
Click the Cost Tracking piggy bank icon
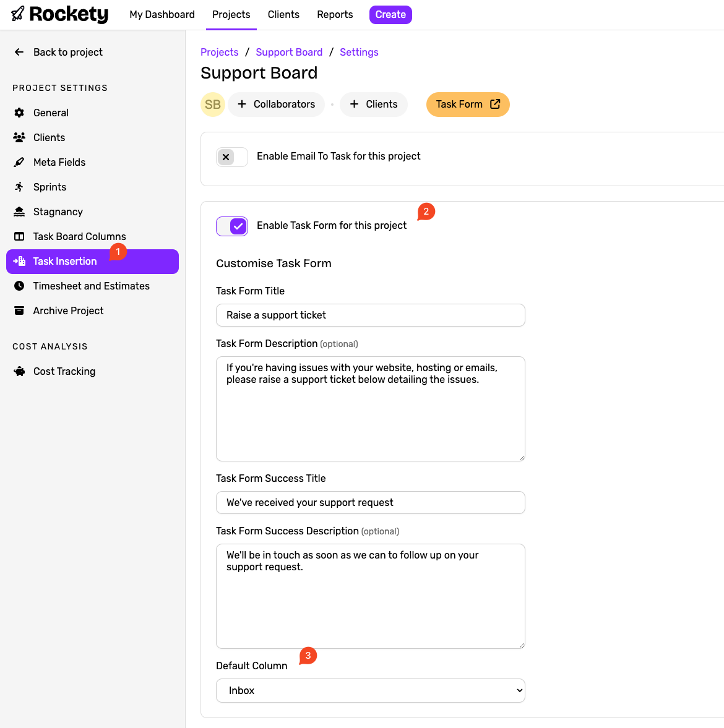click(19, 372)
